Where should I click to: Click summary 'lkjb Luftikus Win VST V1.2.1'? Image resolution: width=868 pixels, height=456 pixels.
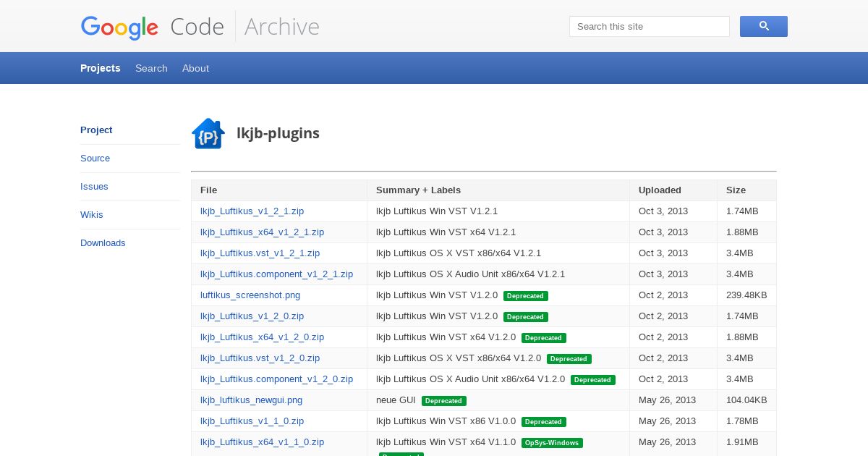tap(437, 211)
